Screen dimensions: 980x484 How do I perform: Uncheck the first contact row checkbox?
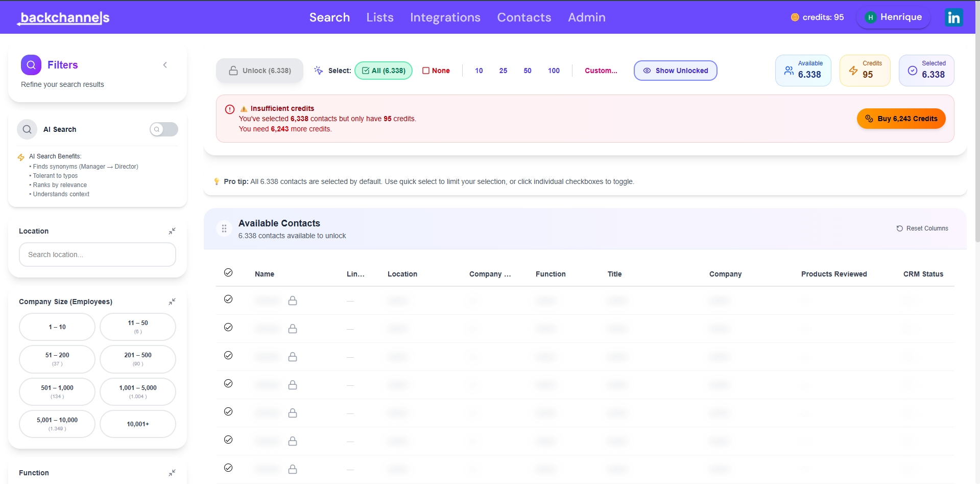click(228, 299)
